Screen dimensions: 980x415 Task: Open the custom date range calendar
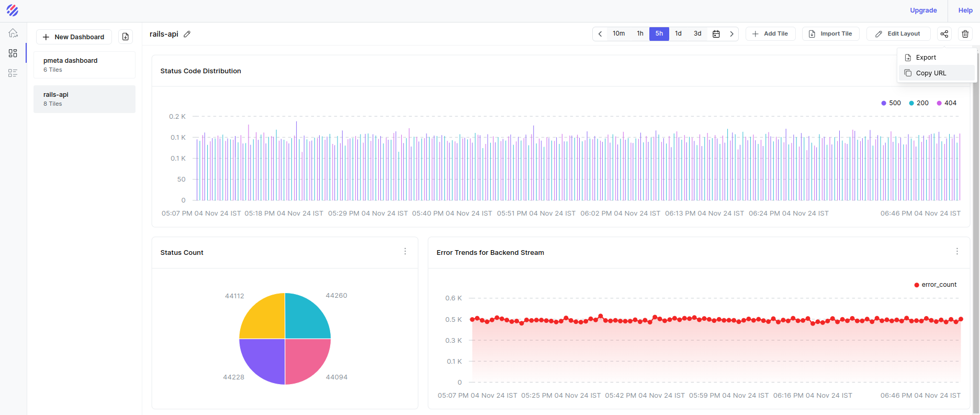pyautogui.click(x=716, y=34)
